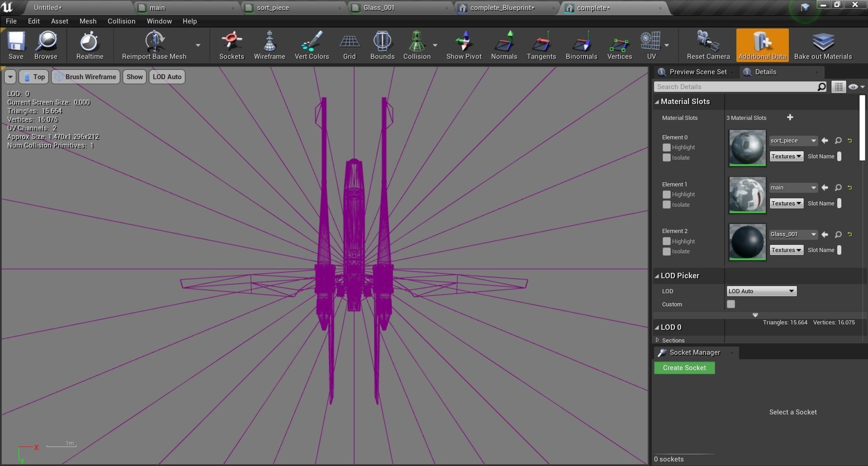Viewport: 868px width, 466px height.
Task: Toggle details property matrix view
Action: (838, 87)
